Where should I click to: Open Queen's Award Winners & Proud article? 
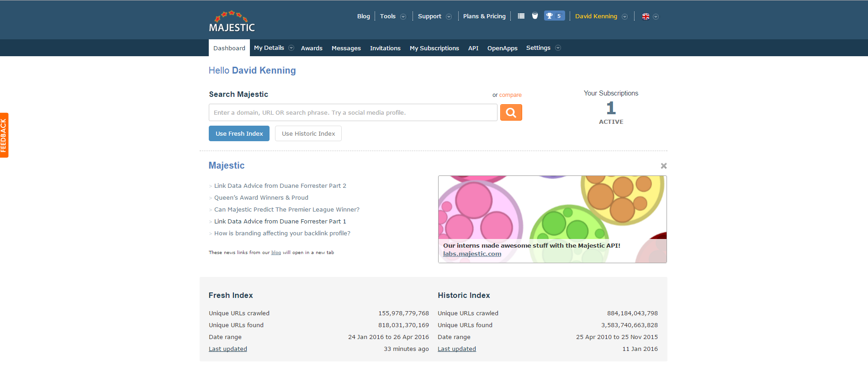pyautogui.click(x=261, y=198)
